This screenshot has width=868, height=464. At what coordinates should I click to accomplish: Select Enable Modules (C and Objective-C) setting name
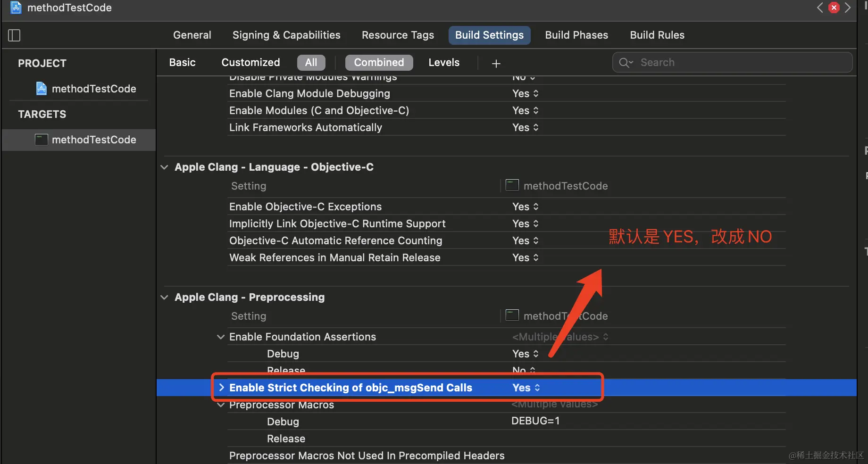319,111
